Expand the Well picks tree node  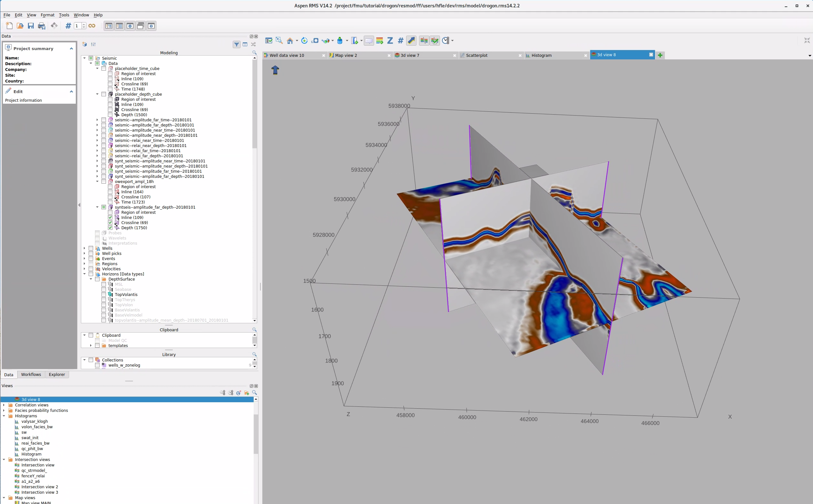click(x=85, y=253)
